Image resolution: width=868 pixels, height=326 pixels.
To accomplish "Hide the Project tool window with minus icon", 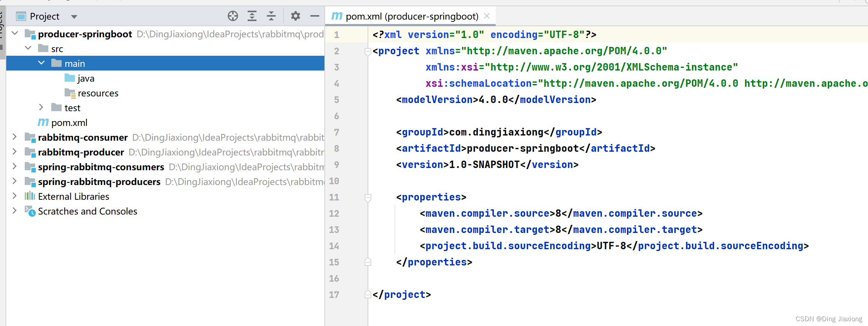I will (315, 16).
